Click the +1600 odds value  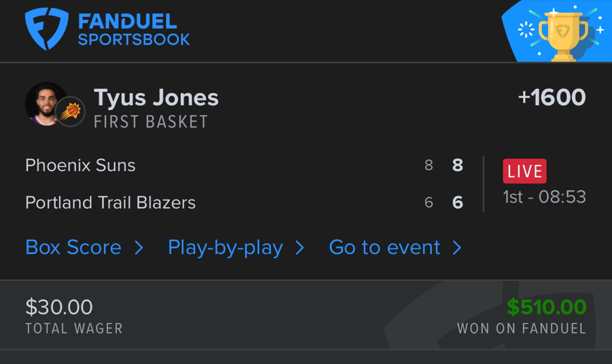point(551,98)
